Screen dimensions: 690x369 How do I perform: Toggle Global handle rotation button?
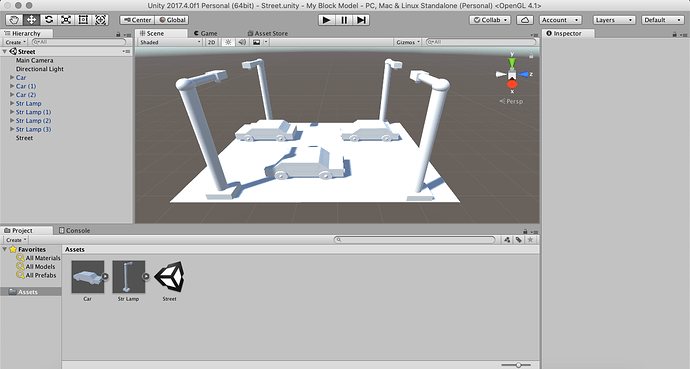point(172,20)
